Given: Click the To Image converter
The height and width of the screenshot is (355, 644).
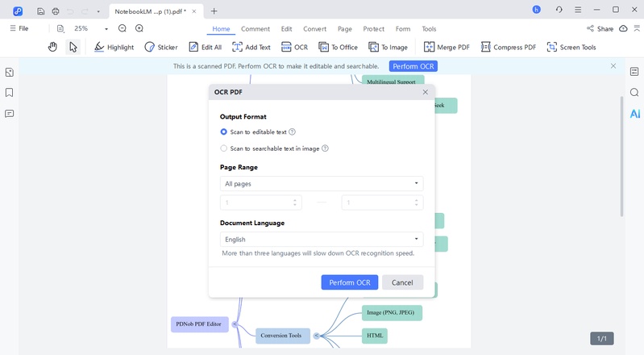Looking at the screenshot, I should pos(388,47).
